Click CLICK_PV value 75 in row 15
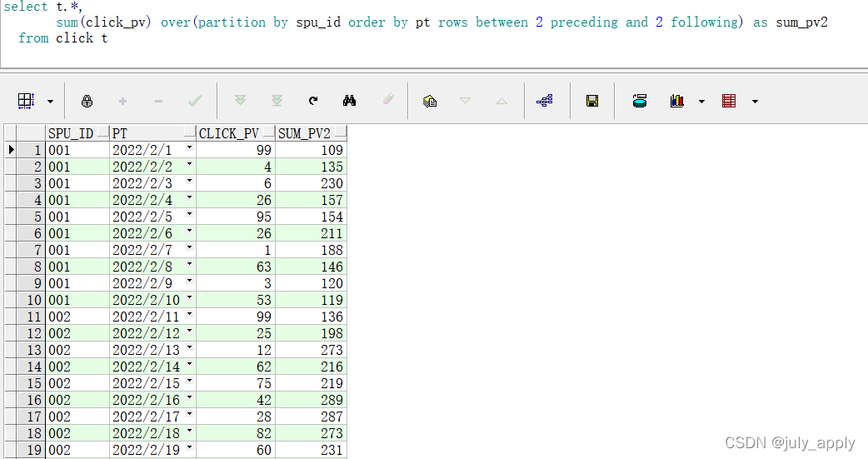The width and height of the screenshot is (868, 459). click(x=236, y=383)
